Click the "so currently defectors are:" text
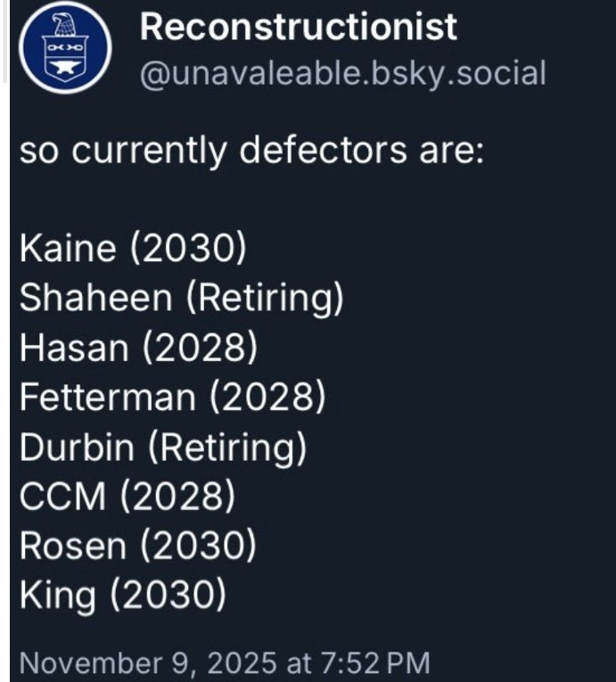The image size is (616, 682). [x=251, y=152]
